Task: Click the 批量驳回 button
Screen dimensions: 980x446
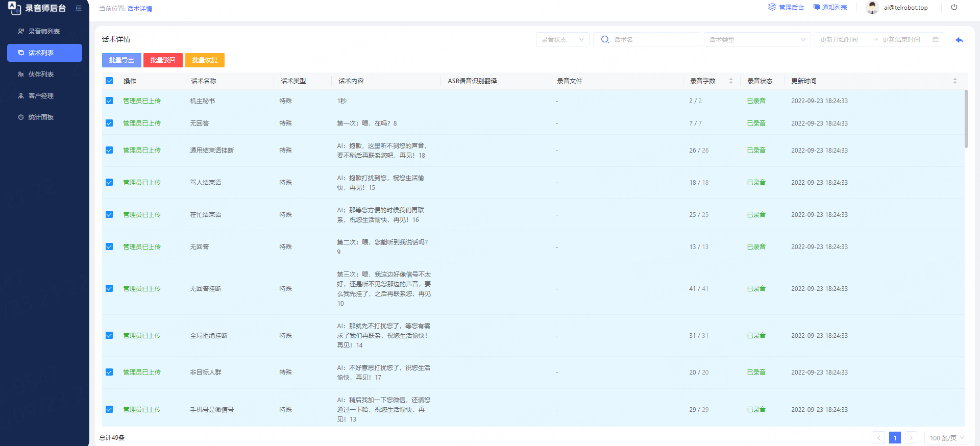Action: click(163, 60)
